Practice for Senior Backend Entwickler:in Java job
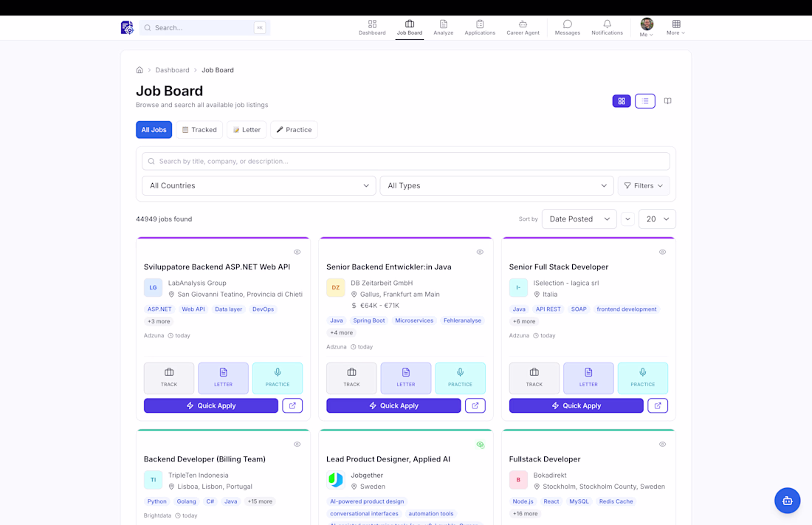 pos(461,378)
